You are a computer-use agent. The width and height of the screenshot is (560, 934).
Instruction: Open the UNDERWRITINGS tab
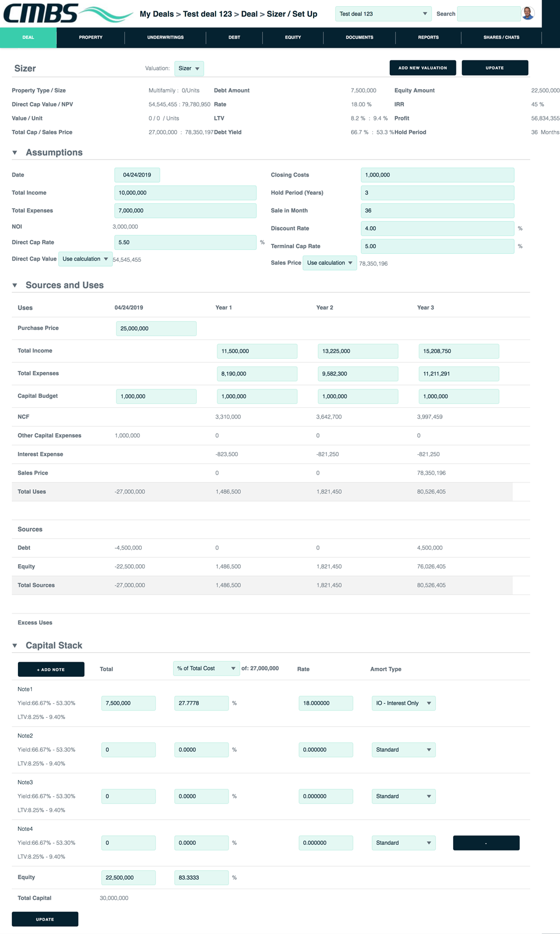click(x=165, y=38)
